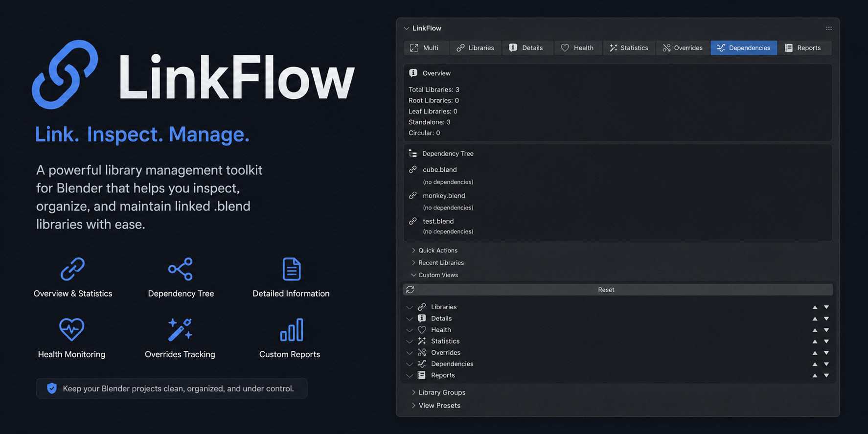
Task: Click the link icon beside monkey.blend
Action: click(413, 195)
